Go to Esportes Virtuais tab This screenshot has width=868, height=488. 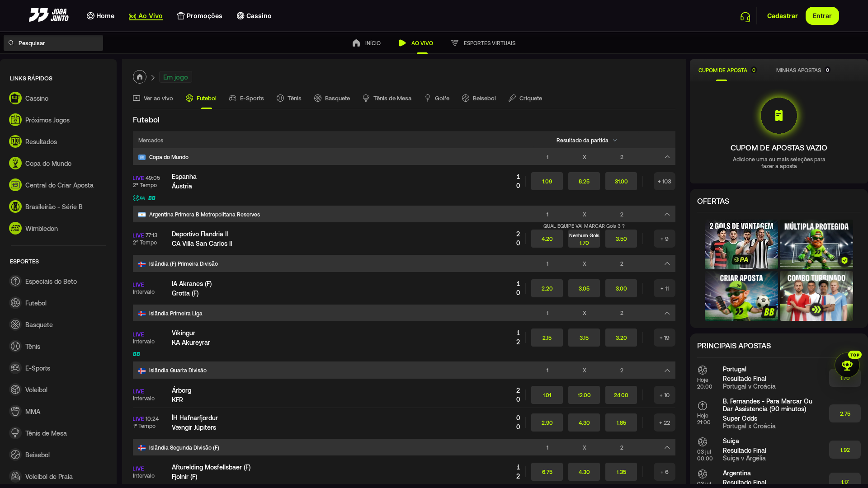(483, 43)
